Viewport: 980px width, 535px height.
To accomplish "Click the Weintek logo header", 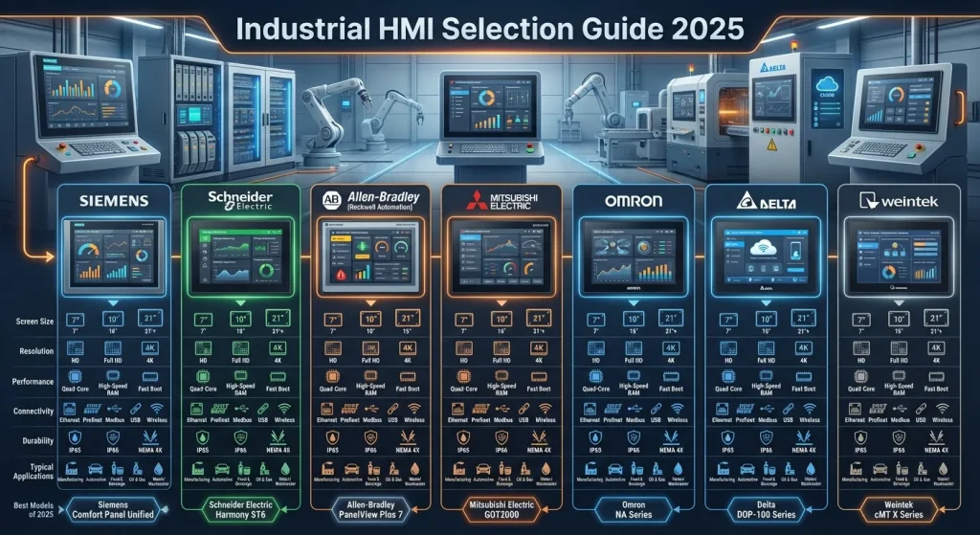I will pyautogui.click(x=899, y=200).
